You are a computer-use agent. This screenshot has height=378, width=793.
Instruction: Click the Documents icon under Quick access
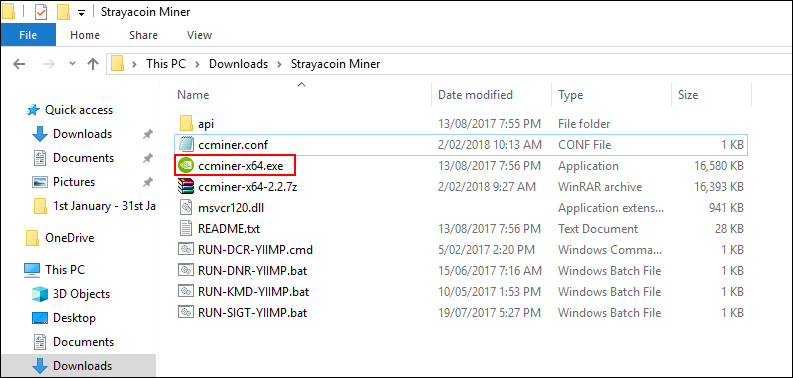point(40,158)
